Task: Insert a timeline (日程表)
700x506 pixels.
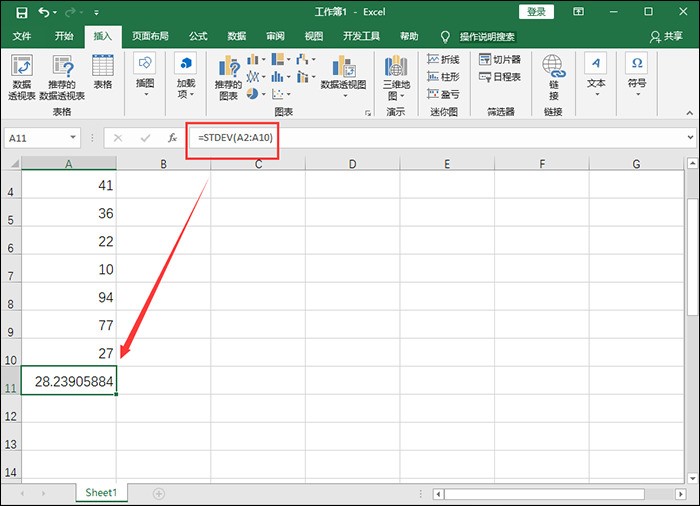Action: coord(500,77)
